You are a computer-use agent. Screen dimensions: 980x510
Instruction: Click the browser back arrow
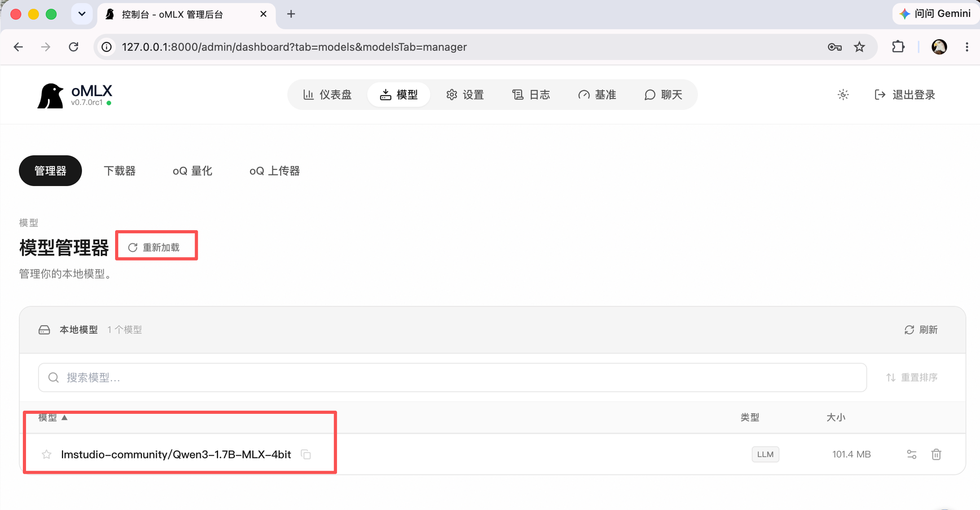click(18, 47)
